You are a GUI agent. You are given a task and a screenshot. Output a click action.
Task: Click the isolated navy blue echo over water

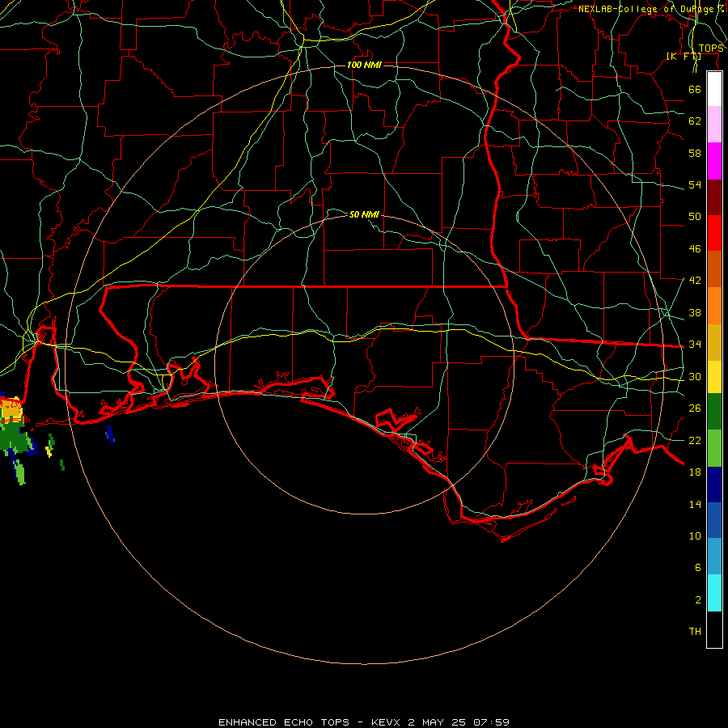(x=109, y=434)
